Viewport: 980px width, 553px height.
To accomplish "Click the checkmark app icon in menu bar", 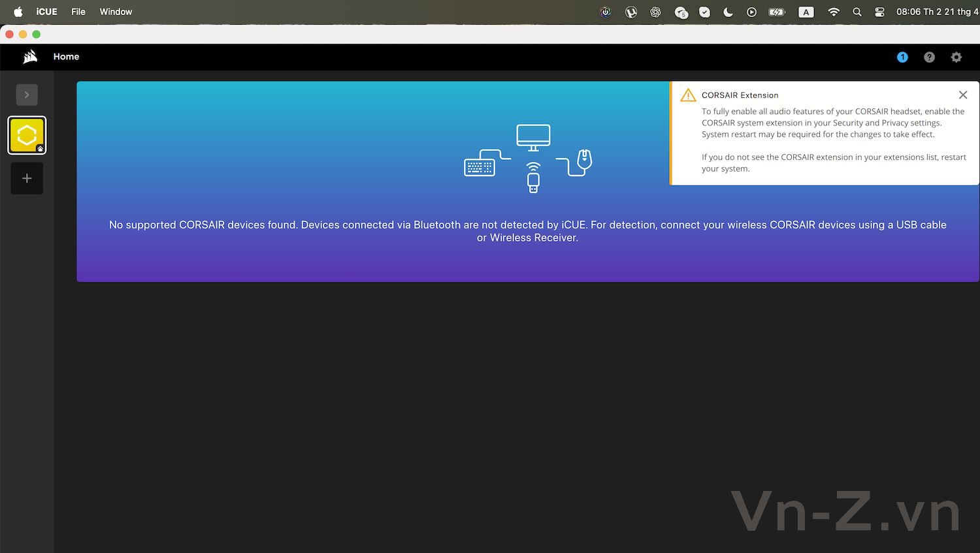I will pos(704,12).
